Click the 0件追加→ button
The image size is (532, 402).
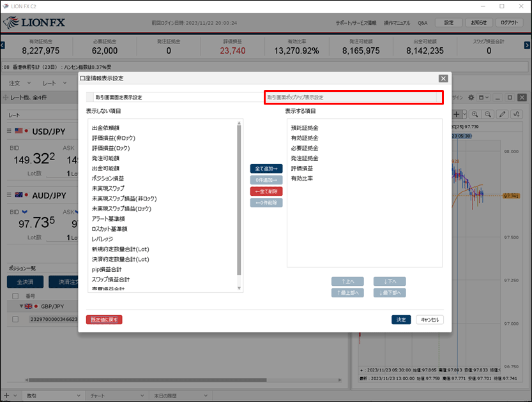tap(266, 180)
